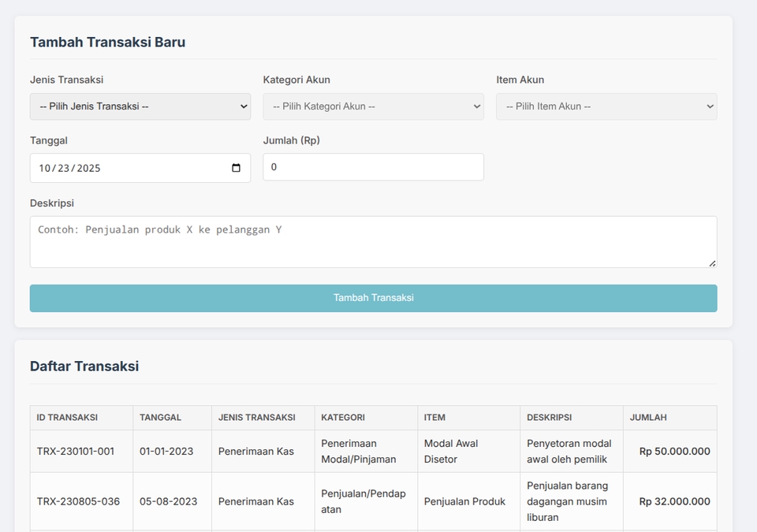Select transaction row TRX-230805-036
Image resolution: width=757 pixels, height=532 pixels.
click(80, 501)
